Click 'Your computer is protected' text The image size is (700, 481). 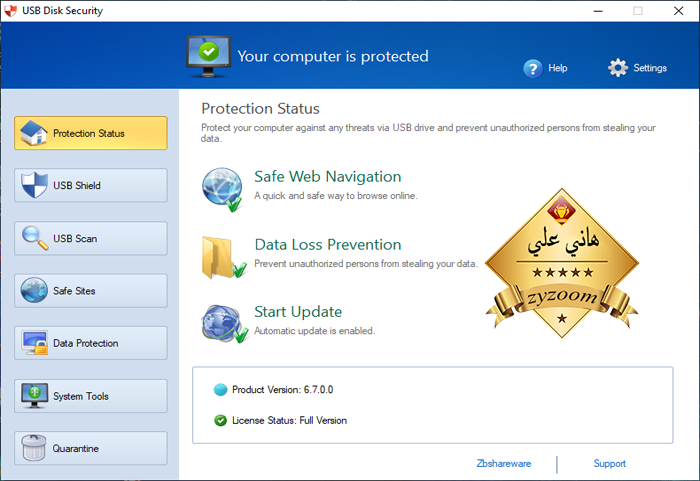(333, 56)
